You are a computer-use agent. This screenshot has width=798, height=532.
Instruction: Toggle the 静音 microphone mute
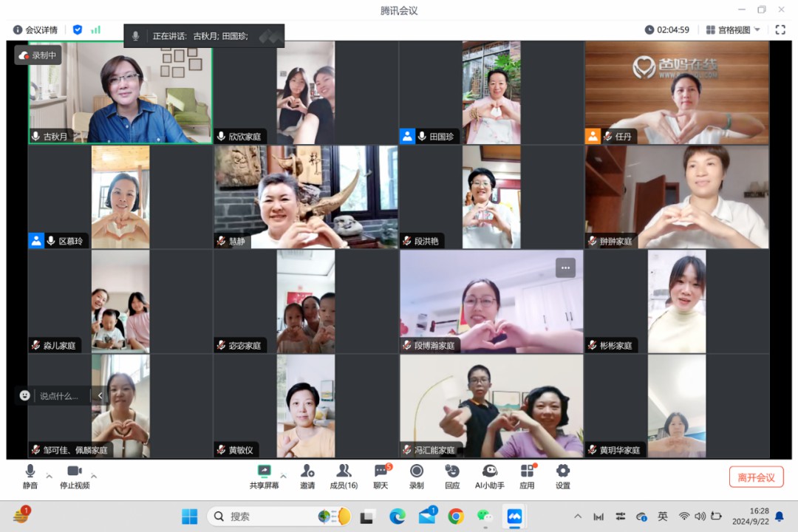30,471
